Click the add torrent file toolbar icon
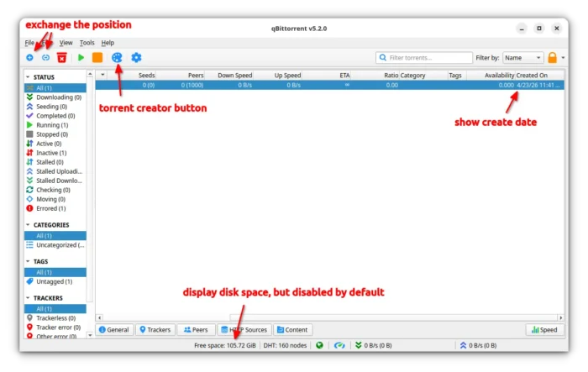Image resolution: width=588 pixels, height=372 pixels. [x=29, y=57]
